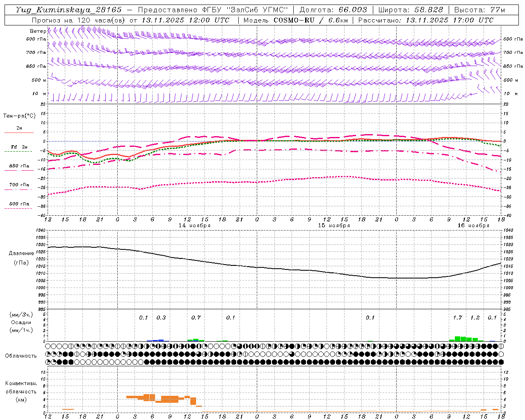Click the (км) unit under convective cloud label
525x420 pixels.
point(21,399)
